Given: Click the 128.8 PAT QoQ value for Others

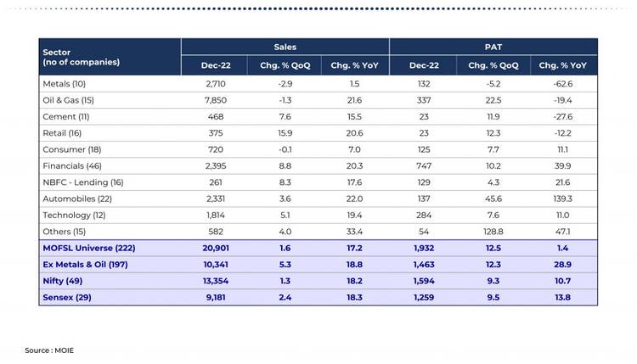Looking at the screenshot, I should click(493, 232).
